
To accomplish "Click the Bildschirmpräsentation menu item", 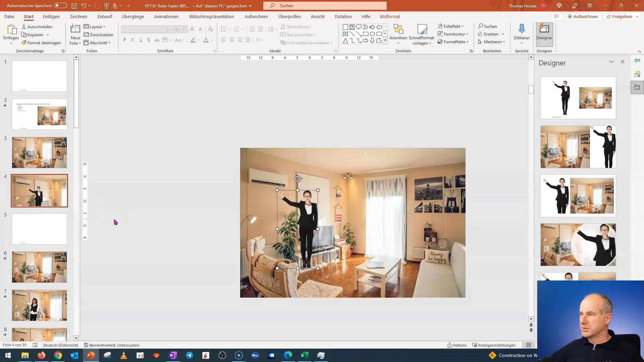I will (x=211, y=16).
